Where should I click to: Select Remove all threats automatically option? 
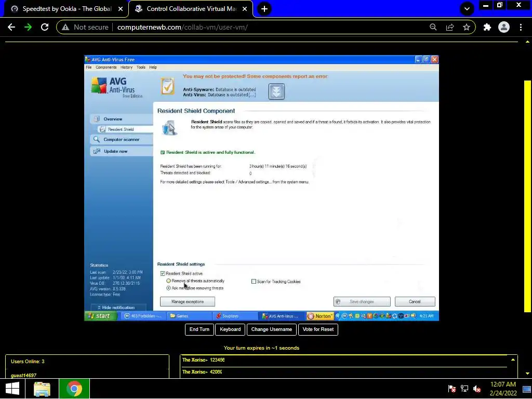click(168, 281)
